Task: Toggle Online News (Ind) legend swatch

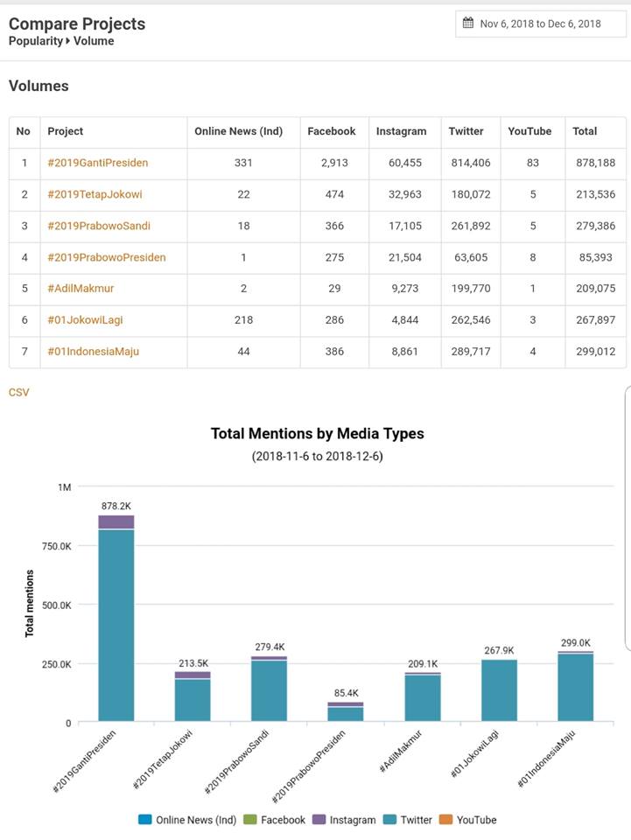Action: pos(144,820)
